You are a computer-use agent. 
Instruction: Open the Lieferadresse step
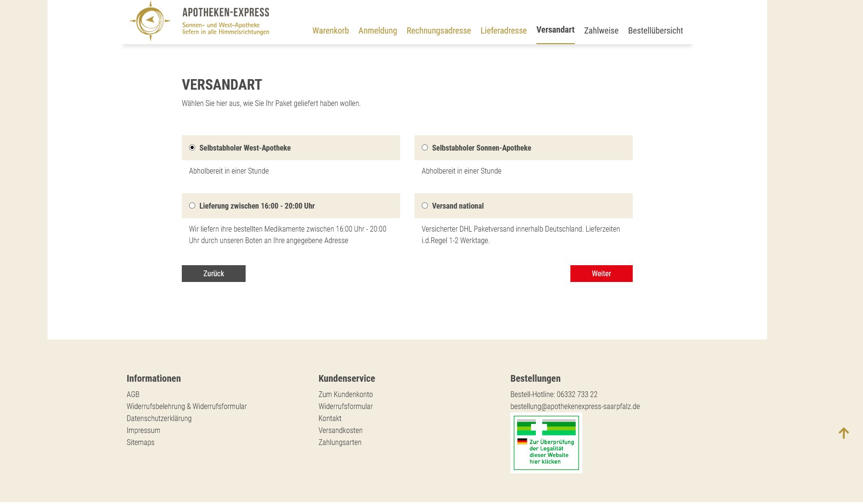[503, 31]
